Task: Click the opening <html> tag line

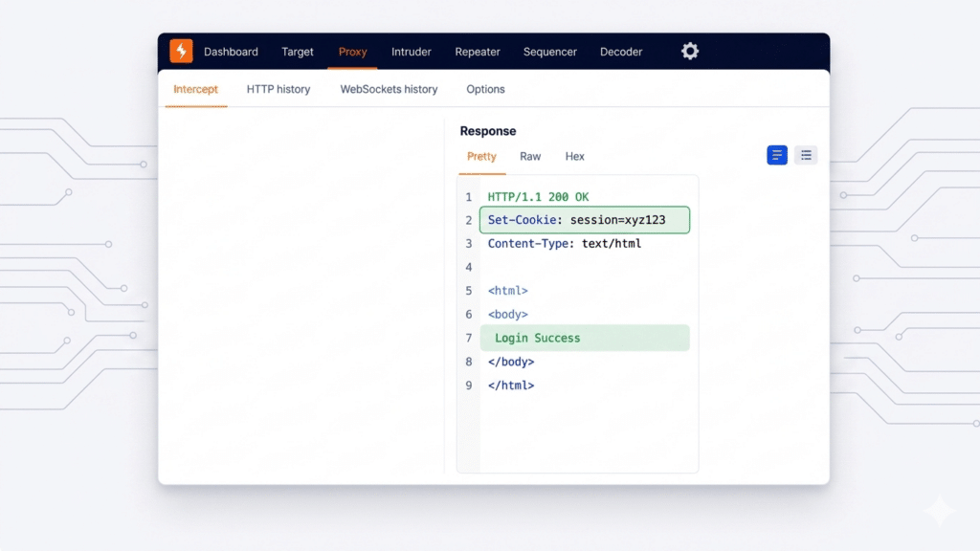Action: pos(507,291)
